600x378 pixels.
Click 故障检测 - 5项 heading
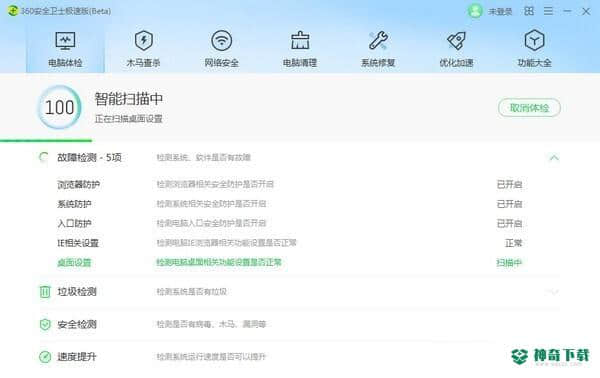[x=89, y=157]
